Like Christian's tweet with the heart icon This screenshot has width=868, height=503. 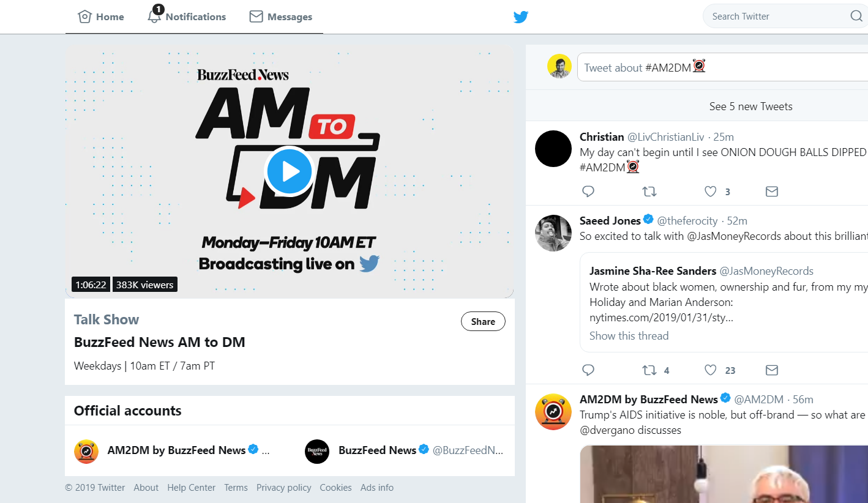click(x=710, y=191)
